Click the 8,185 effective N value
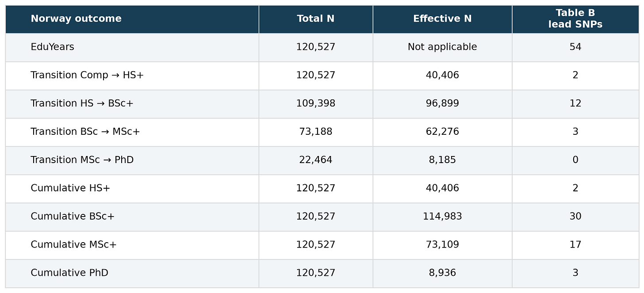Viewport: 644px width, 293px height. tap(442, 160)
